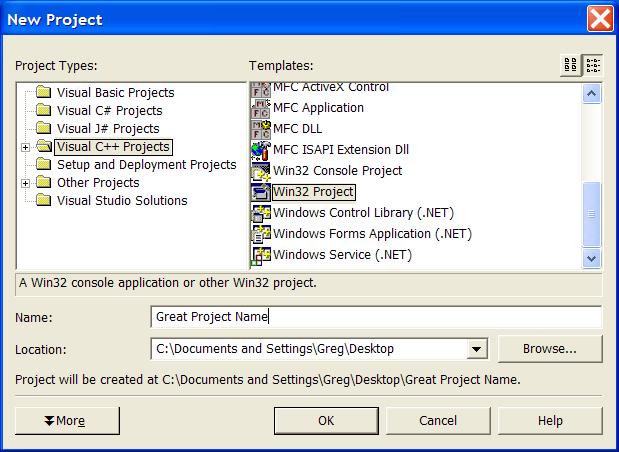Screen dimensions: 619x452
Task: Click the Visual J# Projects folder icon
Action: (43, 128)
